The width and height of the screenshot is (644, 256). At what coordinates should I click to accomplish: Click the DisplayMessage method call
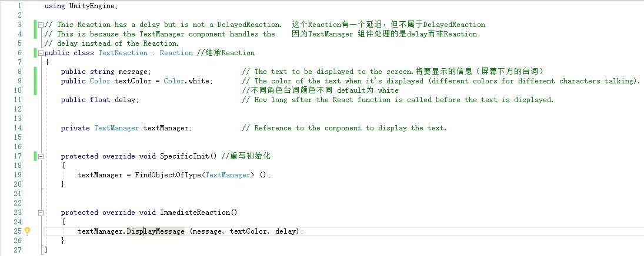pos(156,231)
